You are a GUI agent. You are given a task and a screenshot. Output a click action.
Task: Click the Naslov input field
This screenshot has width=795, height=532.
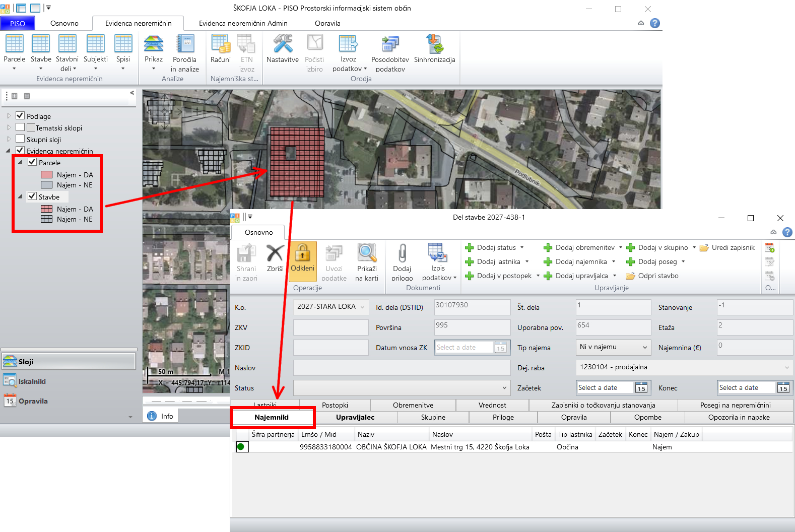(x=402, y=368)
